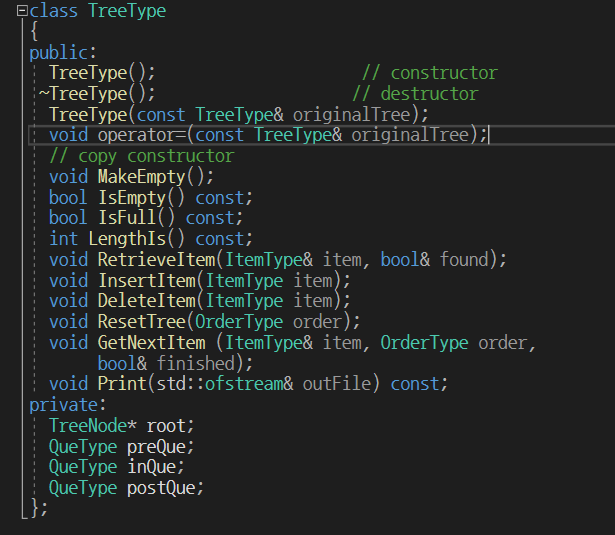615x535 pixels.
Task: Click the '// constructor' comment
Action: (430, 73)
